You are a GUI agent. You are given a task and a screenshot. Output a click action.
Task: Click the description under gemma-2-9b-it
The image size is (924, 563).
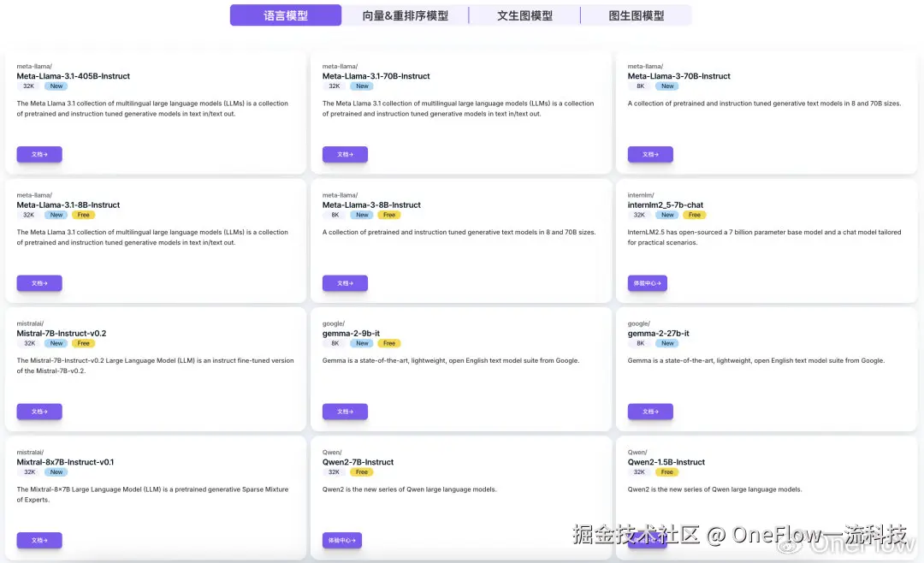pos(451,360)
